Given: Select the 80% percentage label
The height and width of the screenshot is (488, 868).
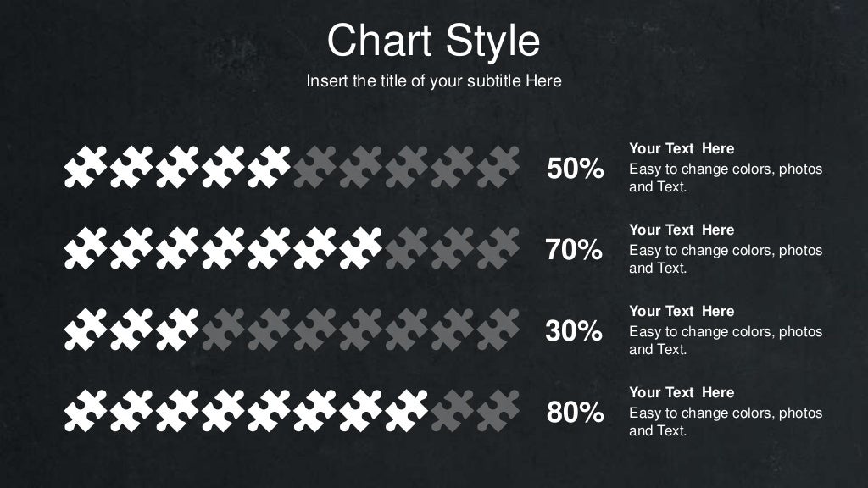Looking at the screenshot, I should [x=576, y=413].
